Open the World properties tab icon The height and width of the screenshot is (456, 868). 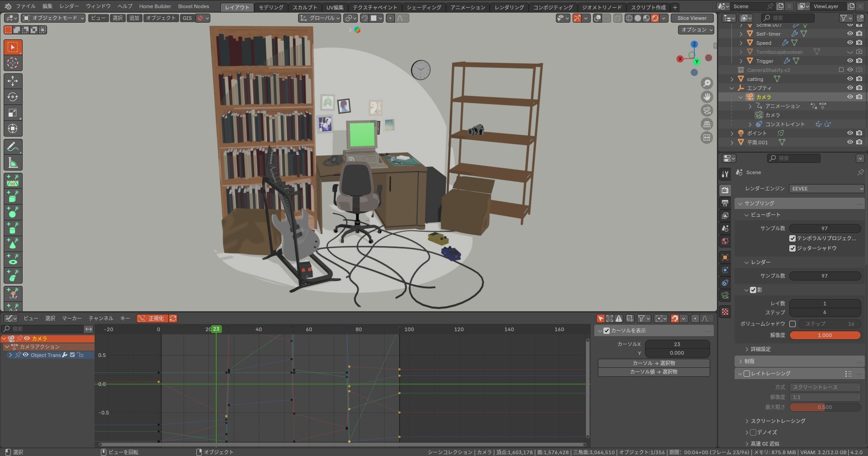725,241
